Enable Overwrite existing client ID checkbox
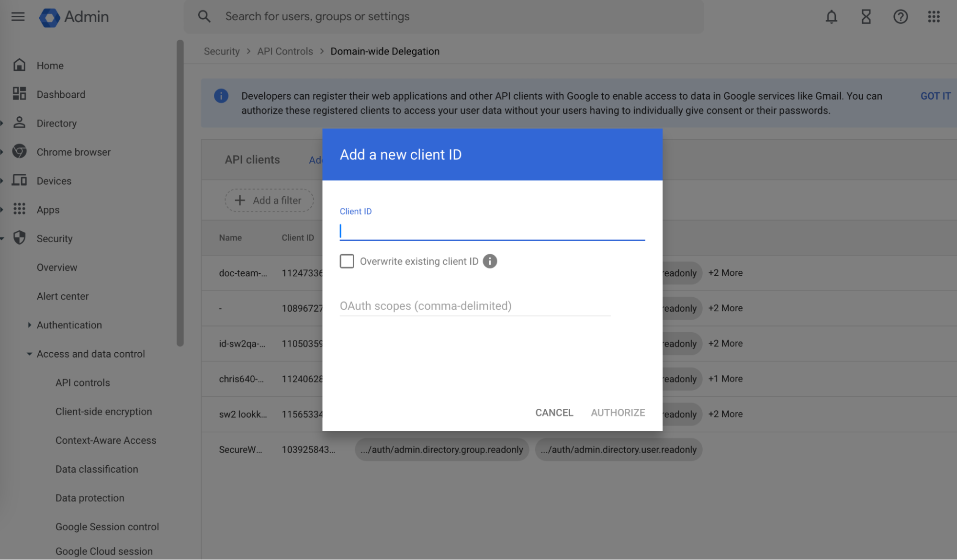The image size is (957, 560). click(347, 261)
